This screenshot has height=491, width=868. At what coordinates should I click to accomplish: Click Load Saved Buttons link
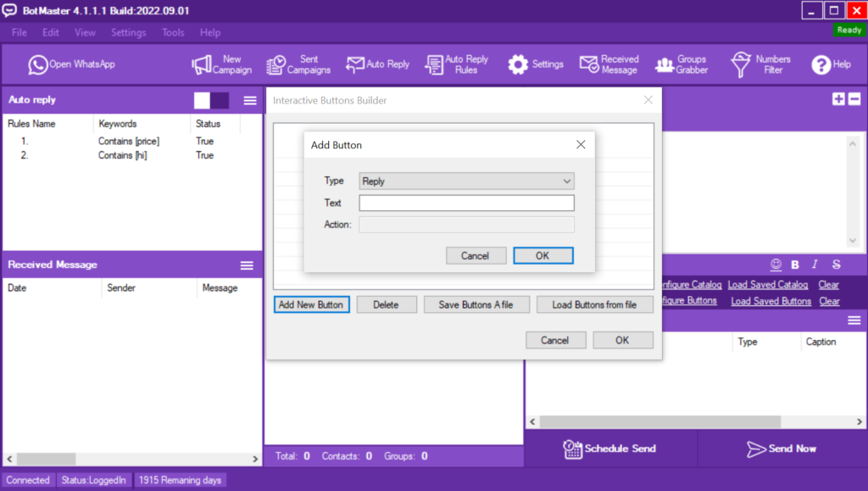tap(770, 300)
